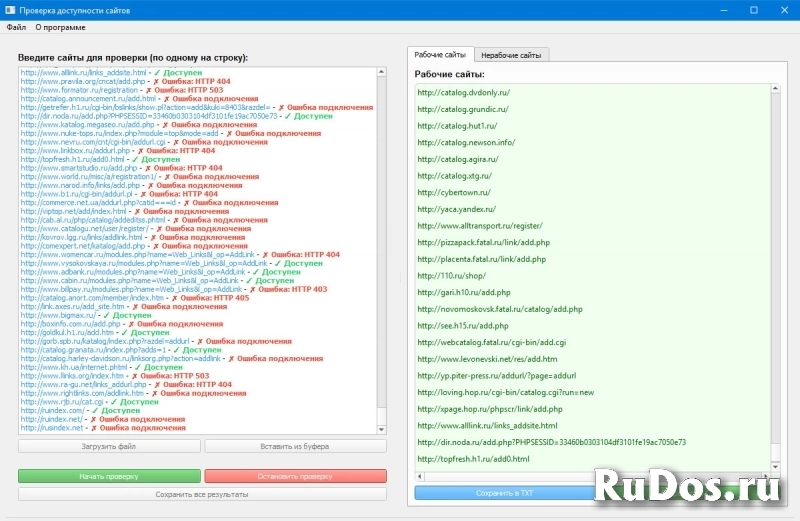Click Сохранить все результаты button

pyautogui.click(x=202, y=494)
